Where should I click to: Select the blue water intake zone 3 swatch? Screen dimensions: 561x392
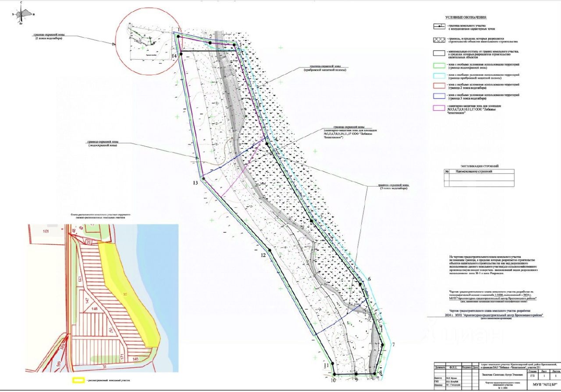(x=439, y=96)
